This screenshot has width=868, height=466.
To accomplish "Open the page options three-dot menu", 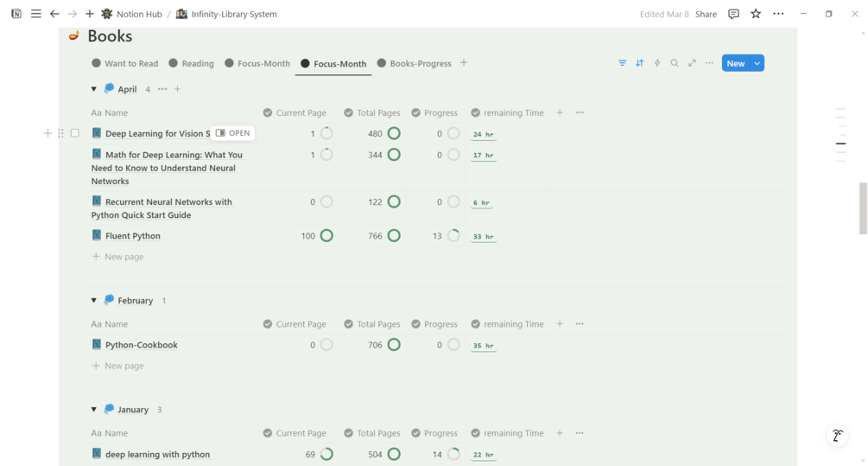I will 778,14.
